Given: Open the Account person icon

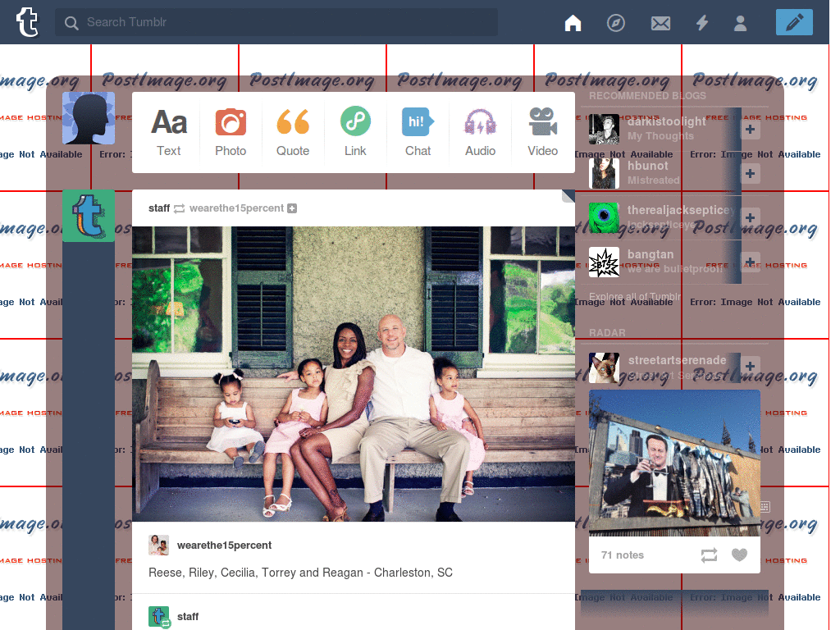Looking at the screenshot, I should pos(741,23).
